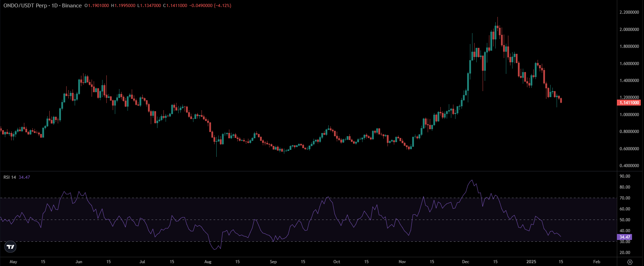
Task: Click the Sep label on time axis
Action: click(273, 262)
